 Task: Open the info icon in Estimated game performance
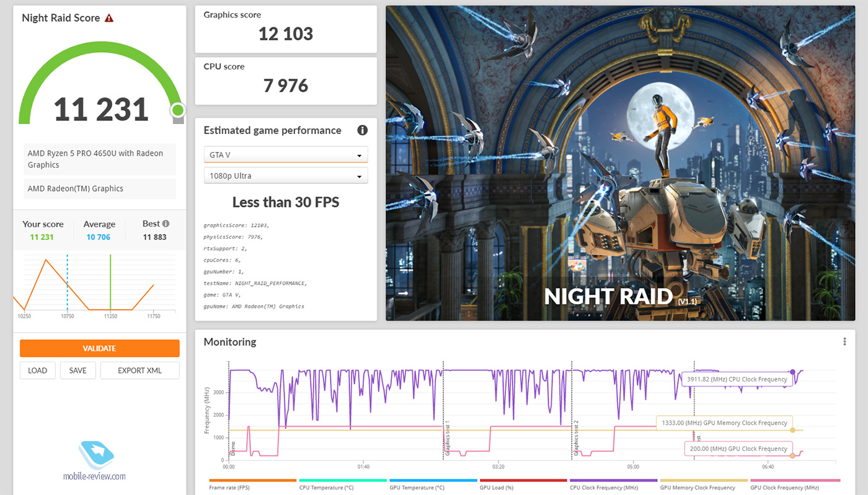pos(363,130)
